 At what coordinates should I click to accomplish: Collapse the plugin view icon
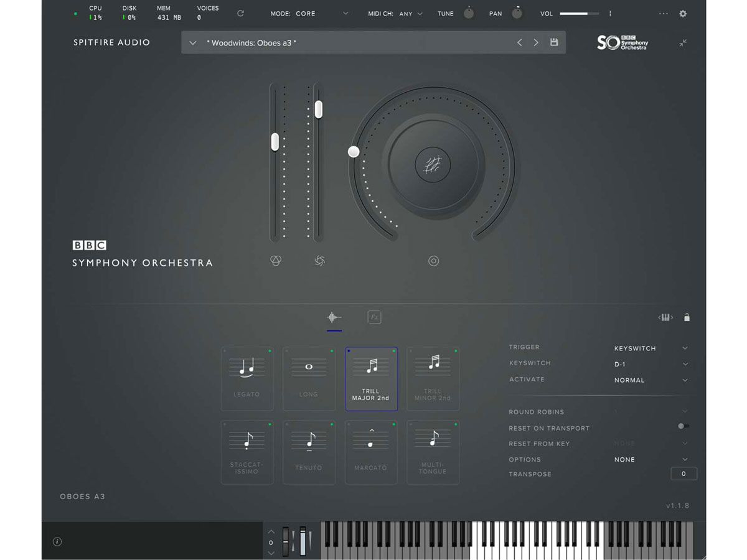[x=683, y=43]
